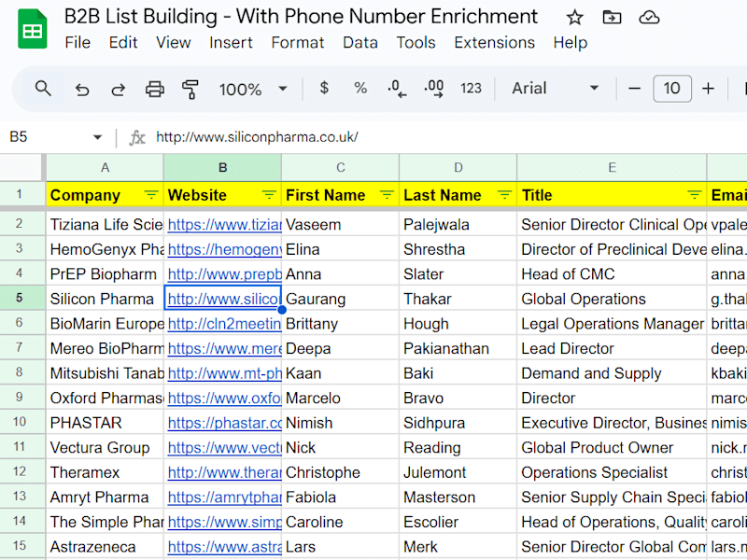Click the move to folder icon

(612, 18)
